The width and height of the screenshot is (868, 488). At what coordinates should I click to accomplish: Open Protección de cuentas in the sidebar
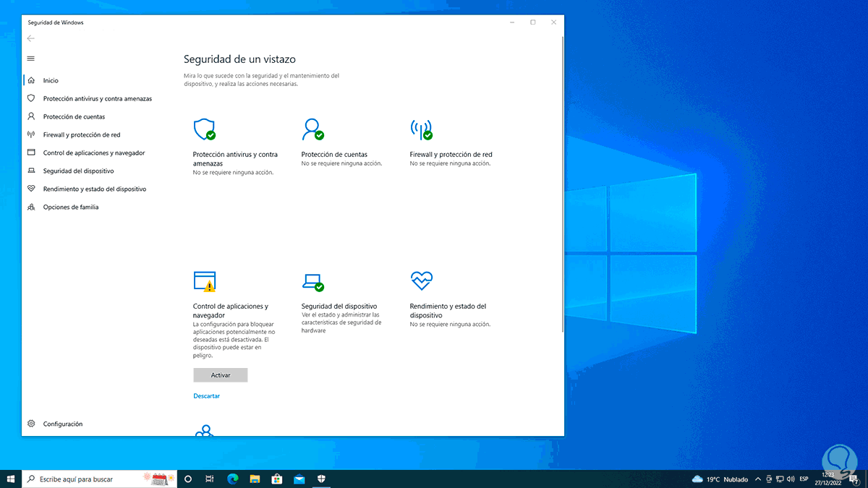pyautogui.click(x=75, y=116)
